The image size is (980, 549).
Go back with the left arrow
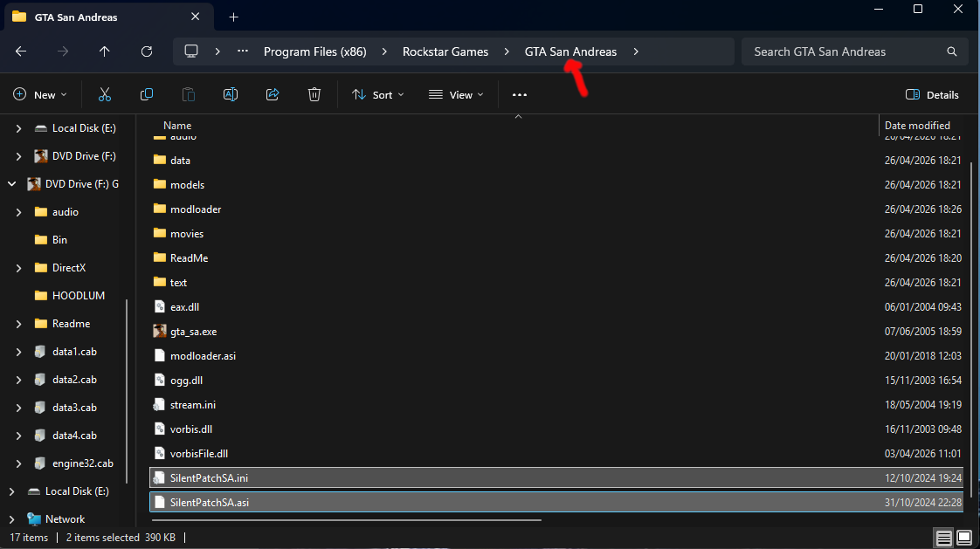(21, 51)
